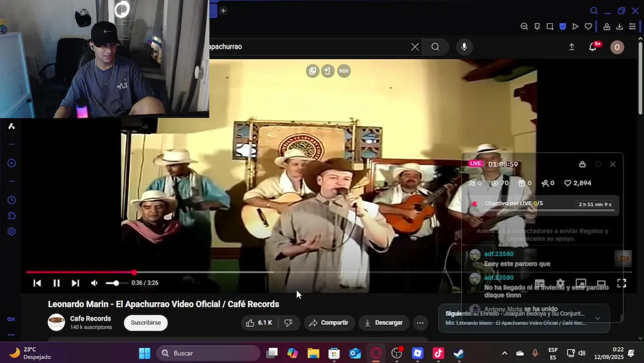
Task: Expand the Siguiente up-next playlist chevron
Action: (598, 318)
